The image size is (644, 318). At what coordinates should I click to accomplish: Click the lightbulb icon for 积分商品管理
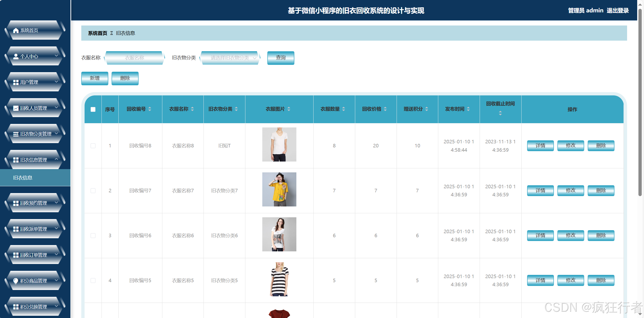click(x=16, y=281)
